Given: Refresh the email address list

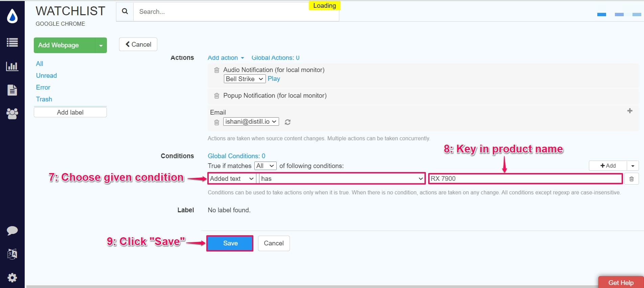Looking at the screenshot, I should pos(287,122).
